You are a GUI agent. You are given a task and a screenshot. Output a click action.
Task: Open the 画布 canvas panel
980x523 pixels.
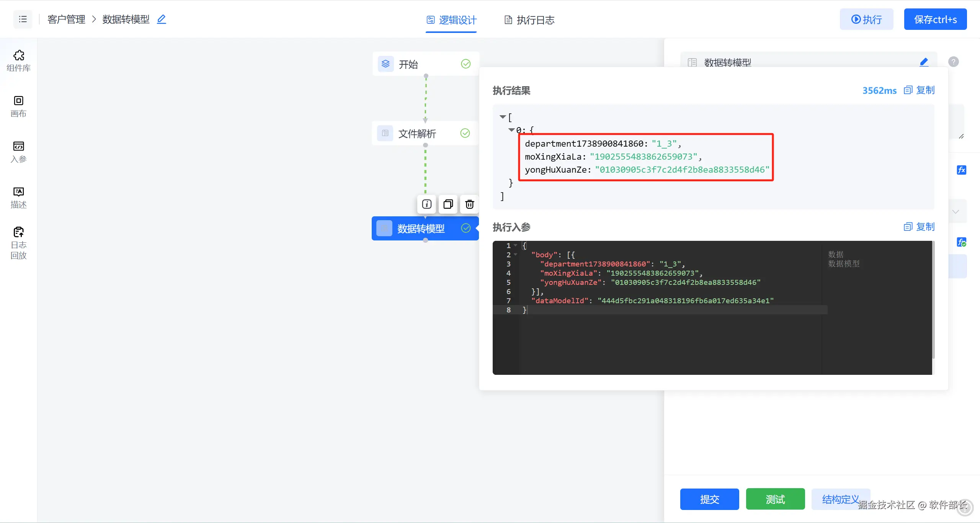18,106
